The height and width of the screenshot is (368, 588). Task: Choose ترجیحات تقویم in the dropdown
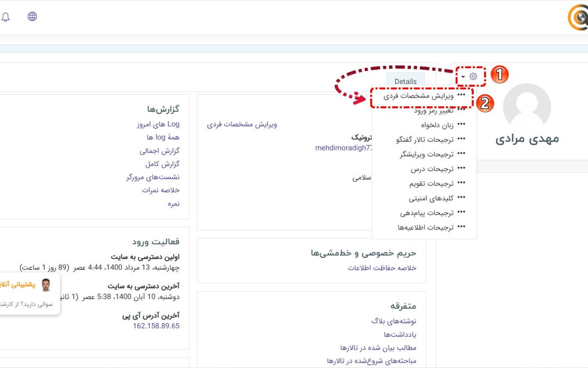[431, 184]
